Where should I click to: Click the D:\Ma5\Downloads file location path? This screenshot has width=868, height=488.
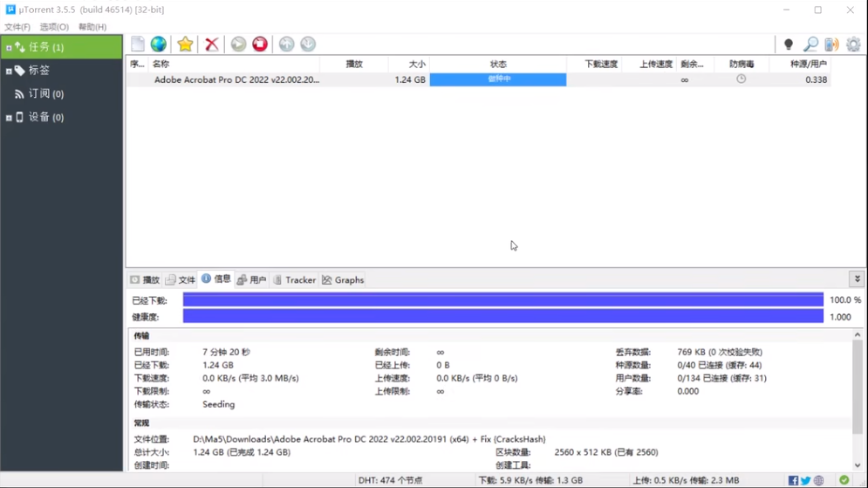[369, 439]
